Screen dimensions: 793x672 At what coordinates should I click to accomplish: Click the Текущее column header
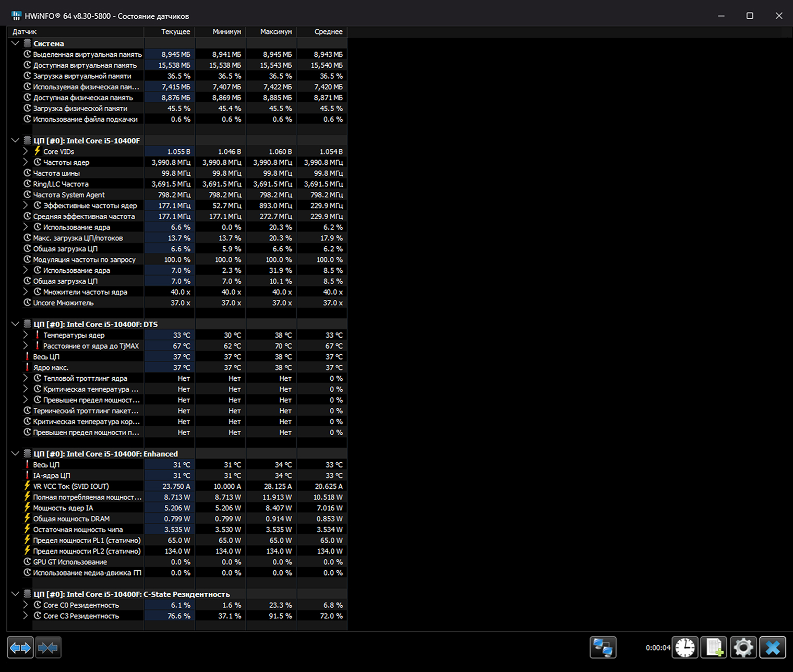(x=170, y=32)
